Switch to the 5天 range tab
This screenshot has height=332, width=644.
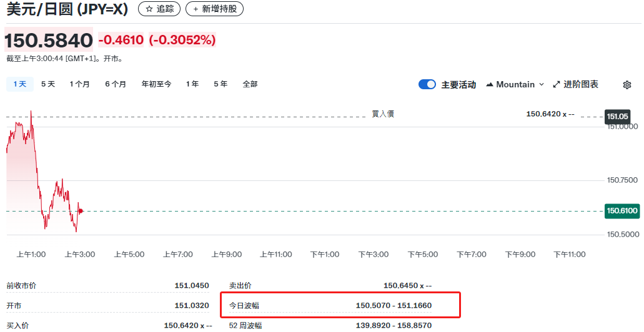[48, 84]
